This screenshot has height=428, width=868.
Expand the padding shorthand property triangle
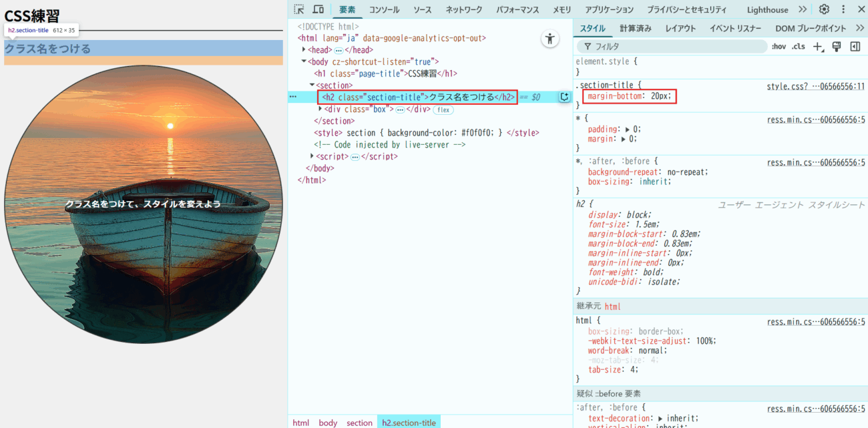click(628, 130)
